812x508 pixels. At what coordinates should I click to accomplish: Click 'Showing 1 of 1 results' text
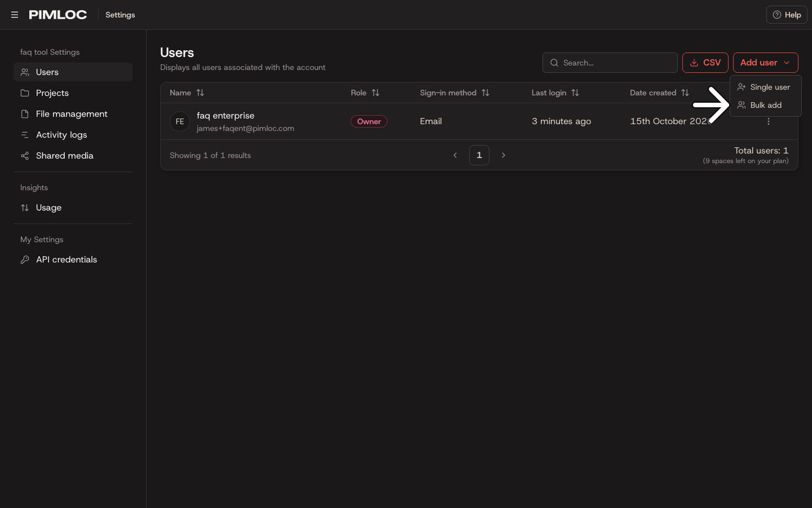[210, 155]
